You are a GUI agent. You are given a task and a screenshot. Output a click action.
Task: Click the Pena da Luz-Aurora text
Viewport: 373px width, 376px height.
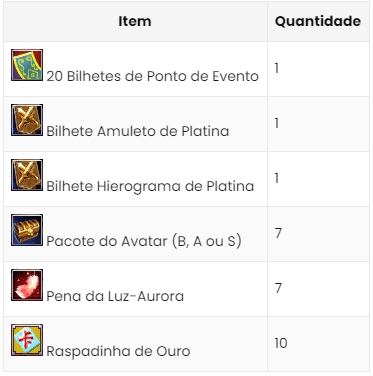(115, 296)
